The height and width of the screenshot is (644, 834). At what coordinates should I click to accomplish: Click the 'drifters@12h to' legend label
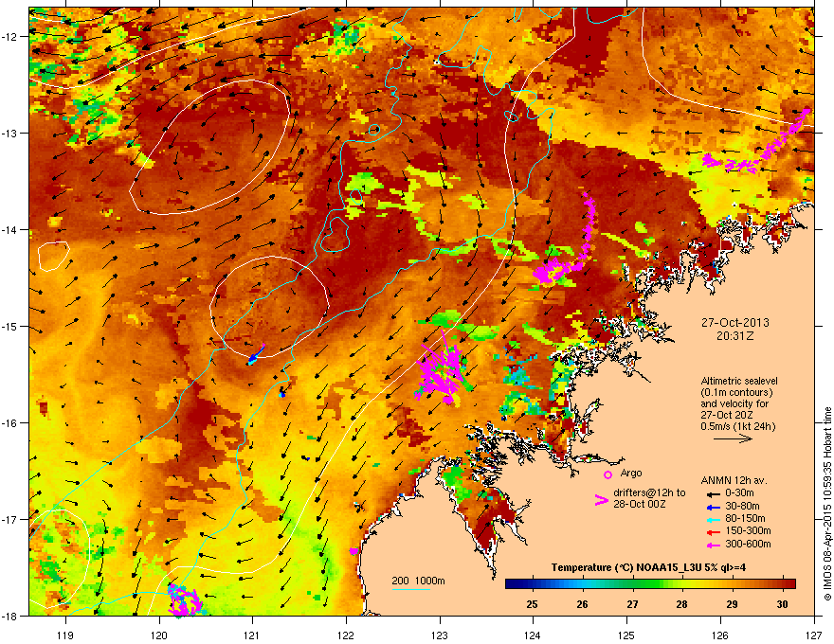649,493
